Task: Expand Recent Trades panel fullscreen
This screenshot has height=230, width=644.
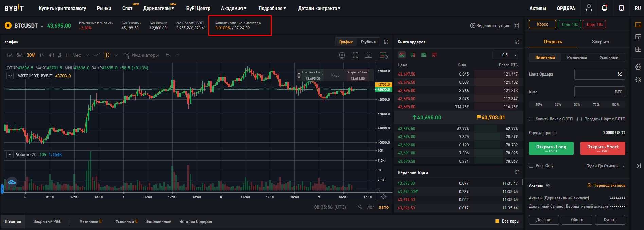Action: click(x=517, y=172)
